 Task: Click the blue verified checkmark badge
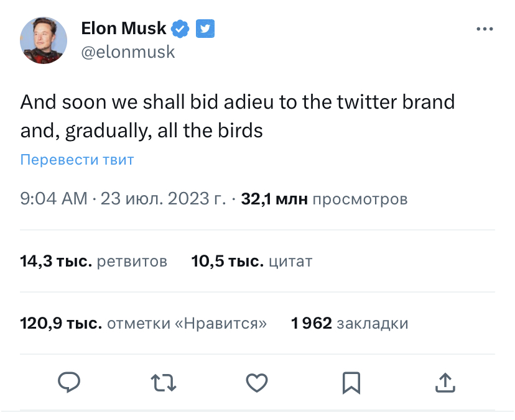(x=181, y=29)
